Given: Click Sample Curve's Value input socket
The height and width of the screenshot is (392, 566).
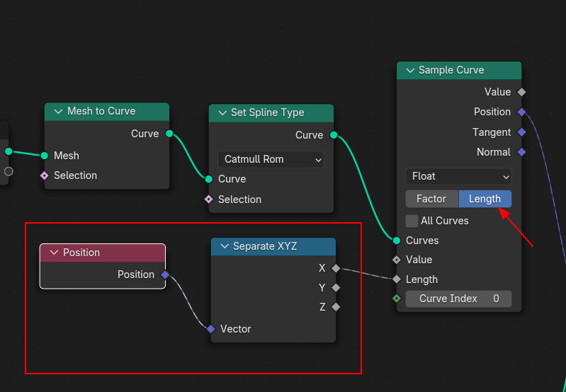Looking at the screenshot, I should pos(397,260).
